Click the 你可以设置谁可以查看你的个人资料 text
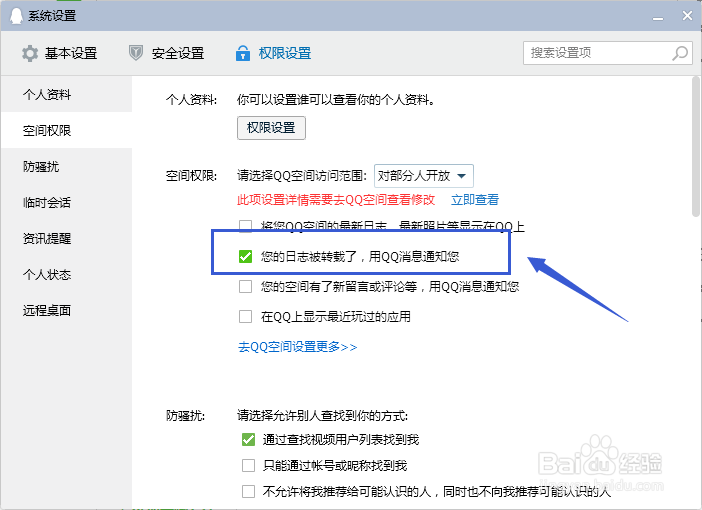Viewport: 702px width, 510px height. click(x=336, y=99)
